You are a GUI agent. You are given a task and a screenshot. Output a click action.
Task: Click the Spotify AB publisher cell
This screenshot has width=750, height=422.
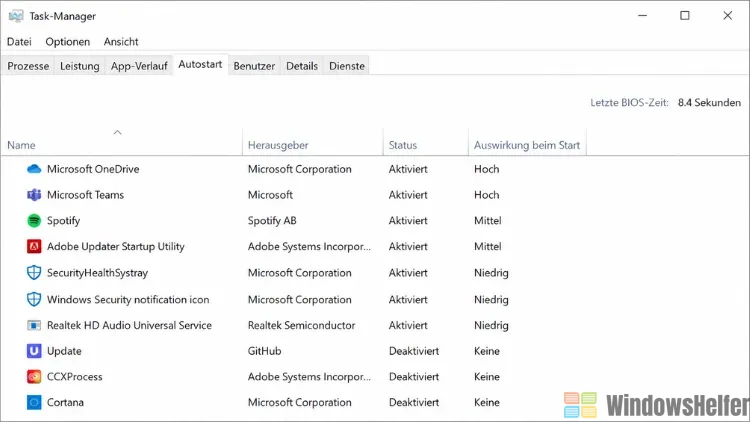(x=272, y=221)
